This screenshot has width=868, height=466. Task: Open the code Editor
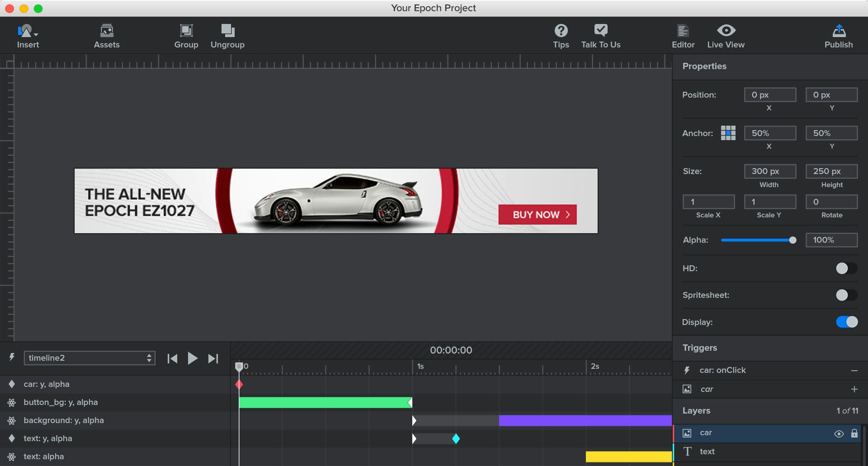[x=683, y=36]
